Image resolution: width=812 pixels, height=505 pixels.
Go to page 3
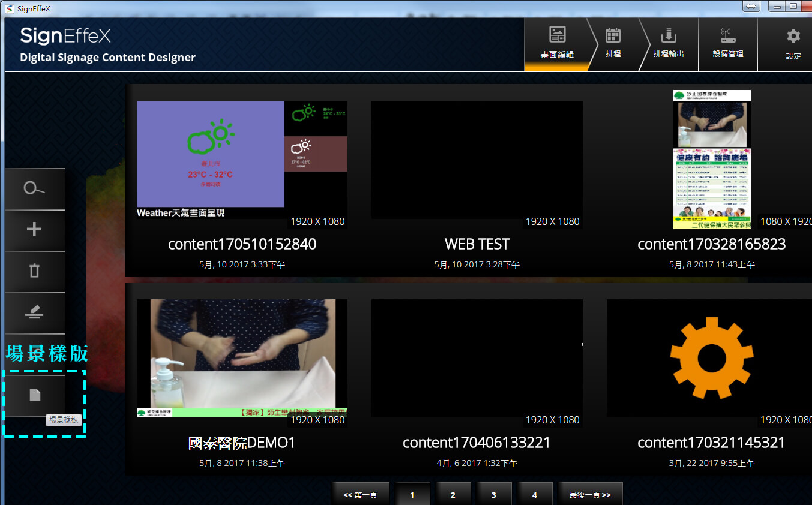pos(493,494)
